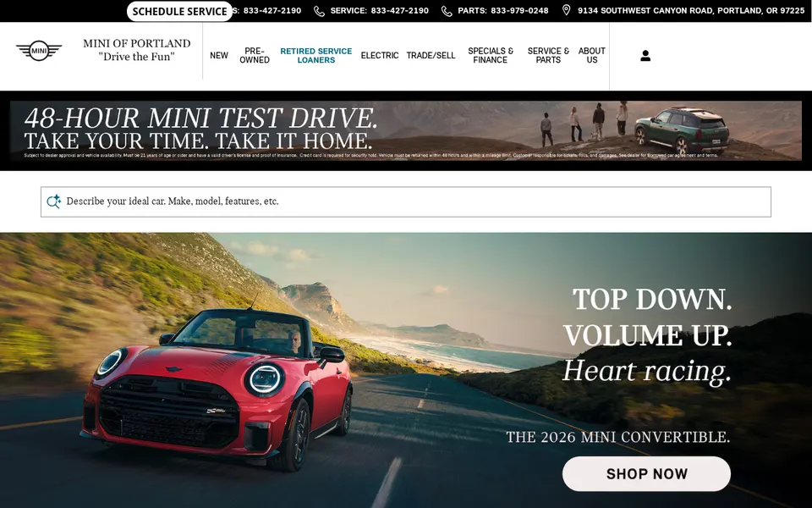Click the MINI winged logo
Viewport: 812px width, 508px height.
[39, 50]
